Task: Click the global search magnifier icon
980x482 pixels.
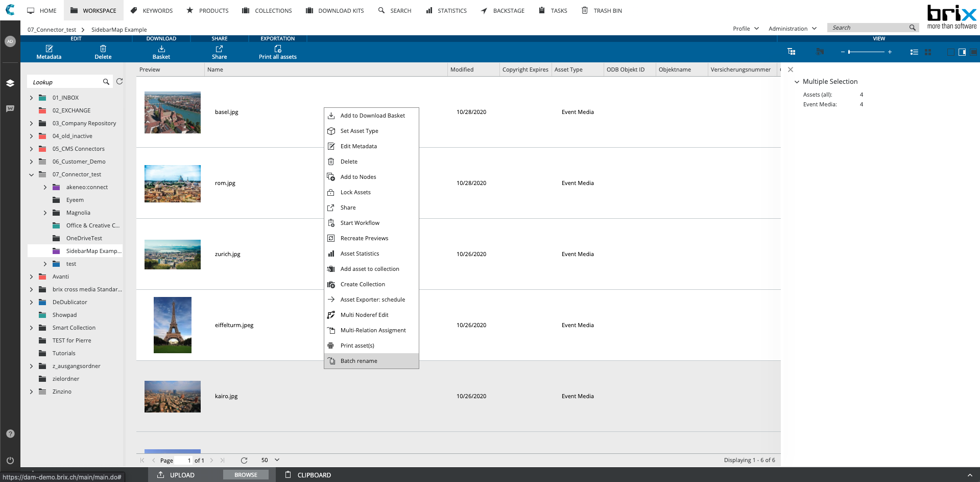Action: click(x=912, y=28)
